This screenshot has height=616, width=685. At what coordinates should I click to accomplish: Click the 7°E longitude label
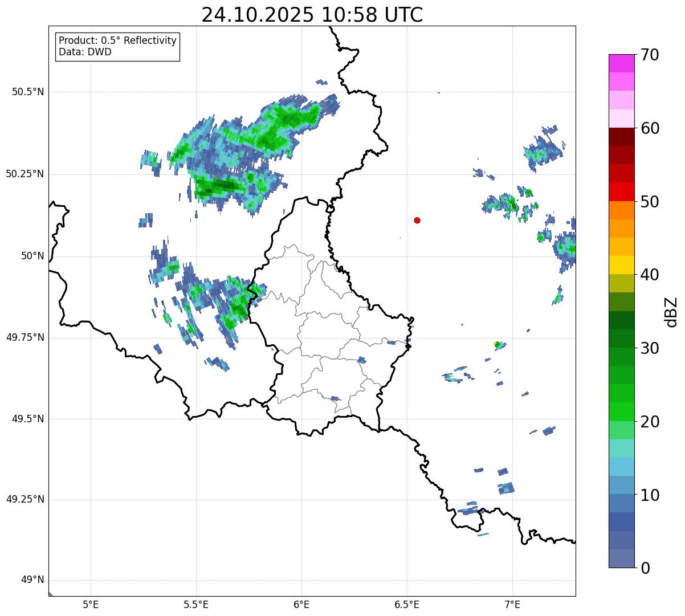tap(512, 605)
